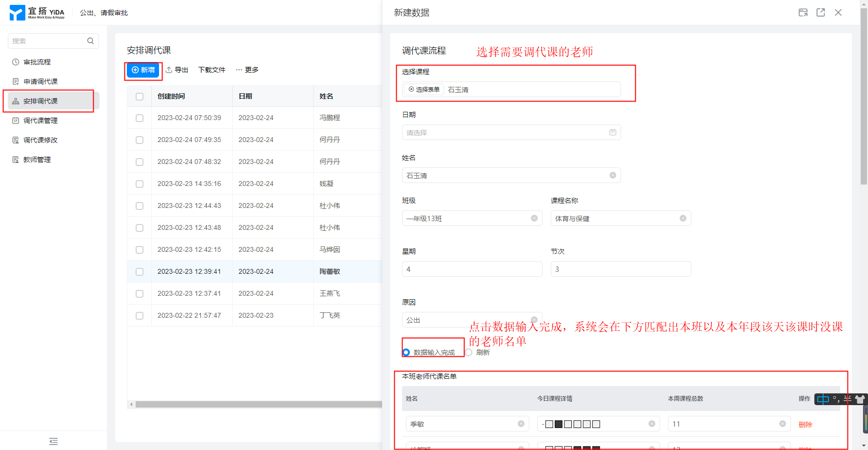Viewport: 868px width, 450px height.
Task: Go to 教师管理 page
Action: [x=37, y=160]
